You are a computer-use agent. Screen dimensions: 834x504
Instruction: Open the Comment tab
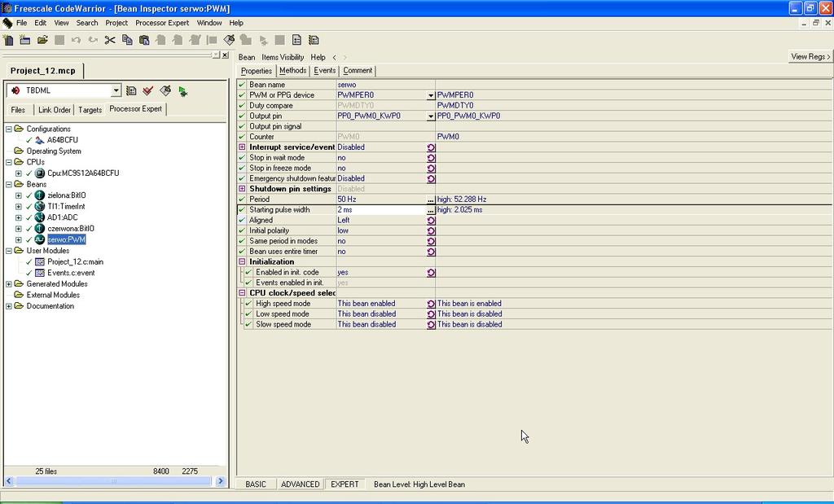click(x=358, y=71)
